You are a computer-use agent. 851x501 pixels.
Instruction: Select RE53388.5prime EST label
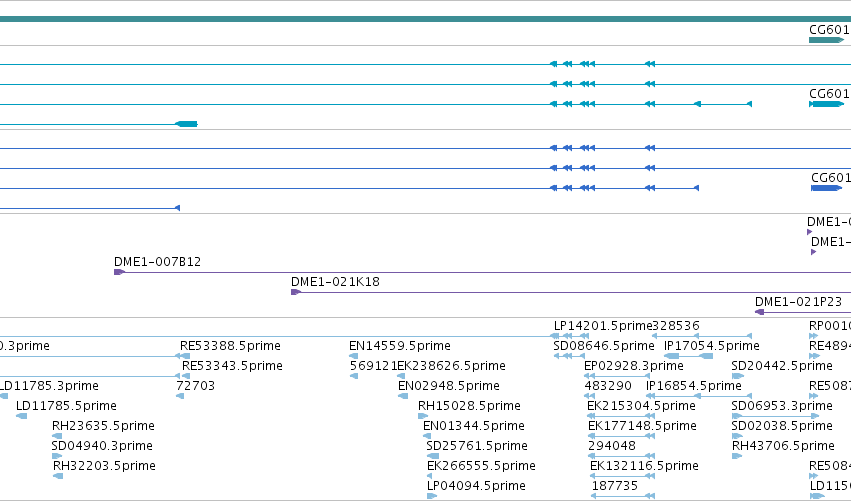click(230, 346)
